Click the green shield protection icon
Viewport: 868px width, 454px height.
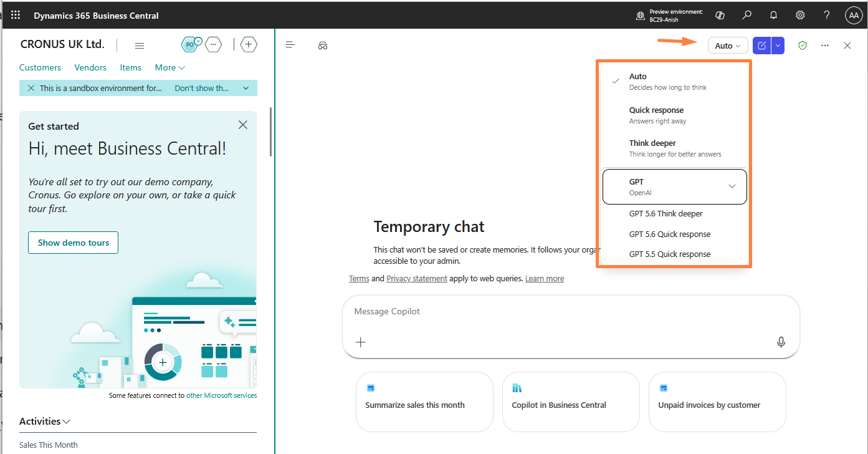pyautogui.click(x=803, y=46)
